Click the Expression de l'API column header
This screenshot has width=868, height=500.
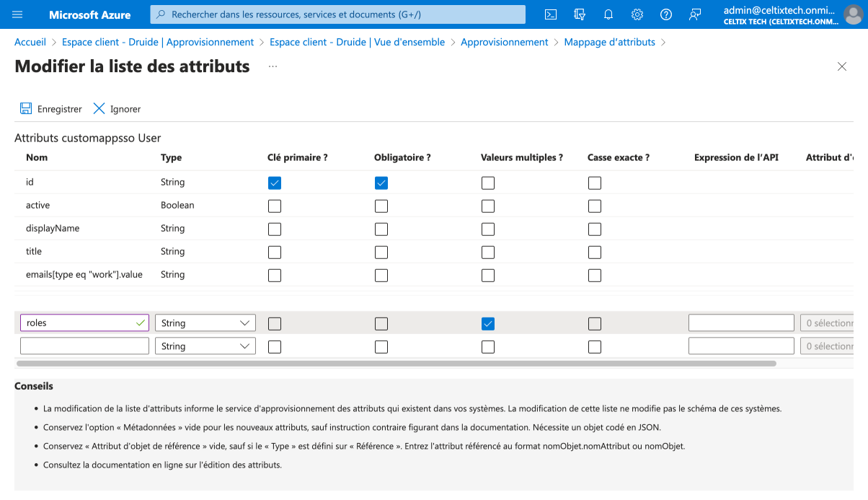tap(737, 157)
